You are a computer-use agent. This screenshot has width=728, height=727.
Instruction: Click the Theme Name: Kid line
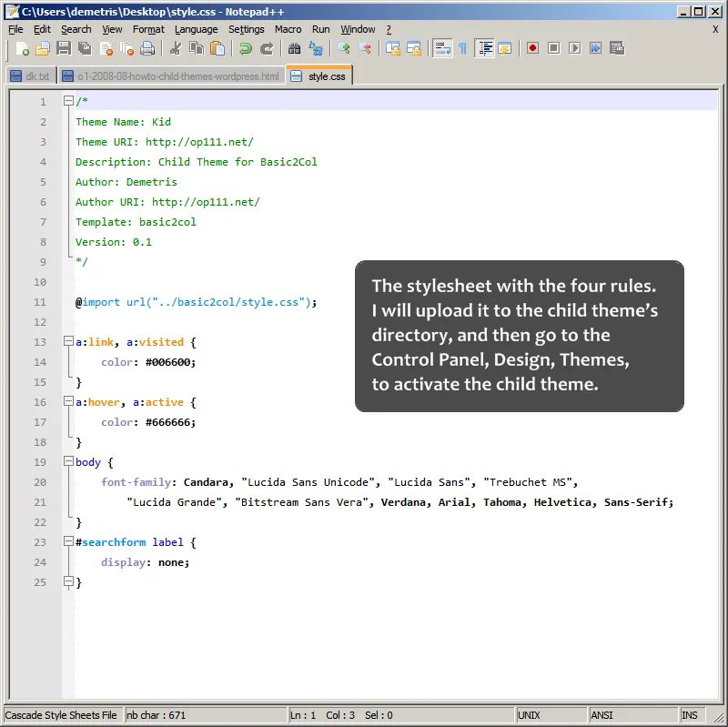point(123,122)
